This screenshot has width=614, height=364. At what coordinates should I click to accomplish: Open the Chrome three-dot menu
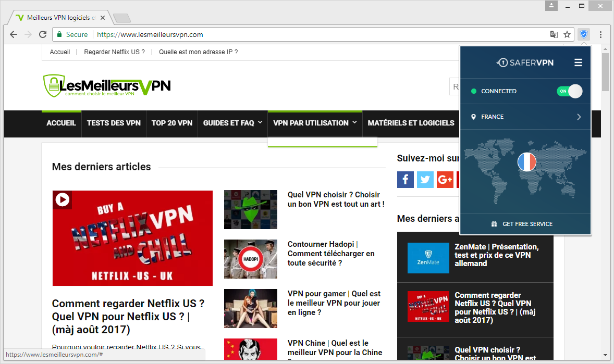click(600, 34)
